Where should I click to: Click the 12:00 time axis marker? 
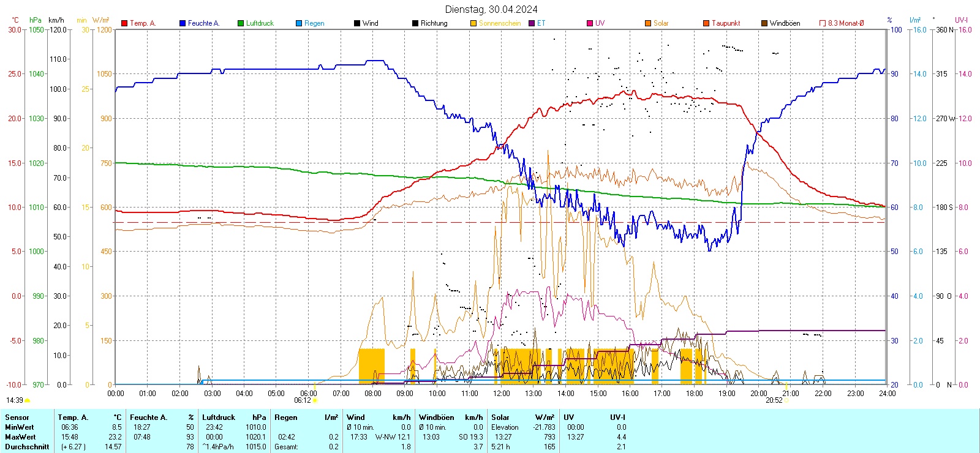(502, 394)
